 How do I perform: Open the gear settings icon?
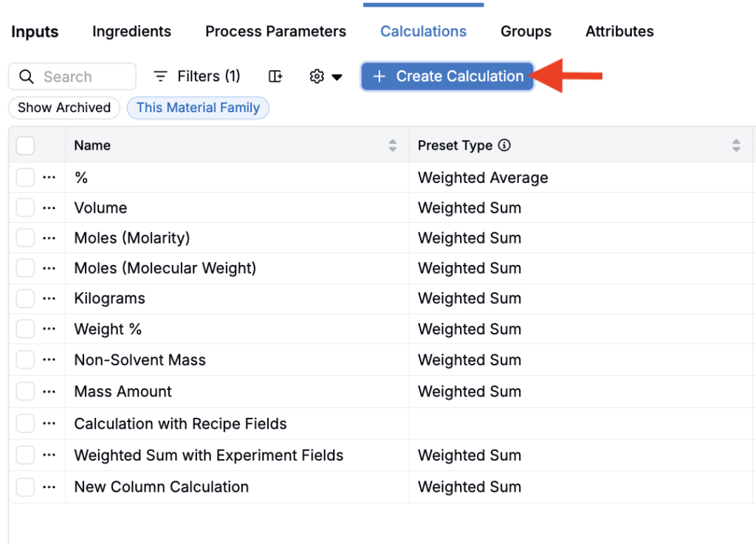pyautogui.click(x=317, y=76)
